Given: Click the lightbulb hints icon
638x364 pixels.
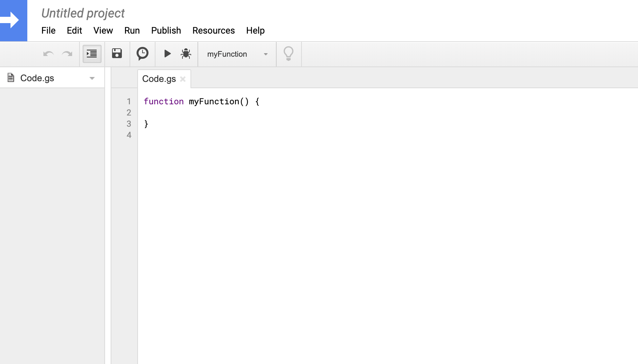Looking at the screenshot, I should coord(289,54).
